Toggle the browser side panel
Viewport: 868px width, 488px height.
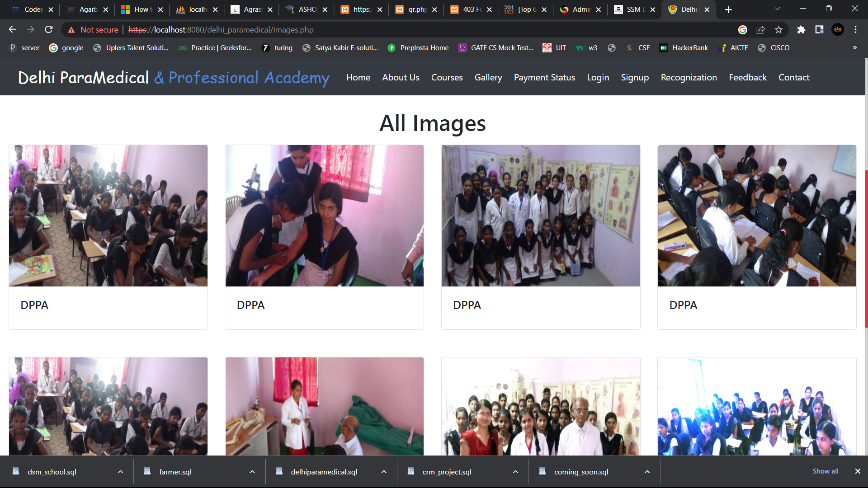[819, 29]
